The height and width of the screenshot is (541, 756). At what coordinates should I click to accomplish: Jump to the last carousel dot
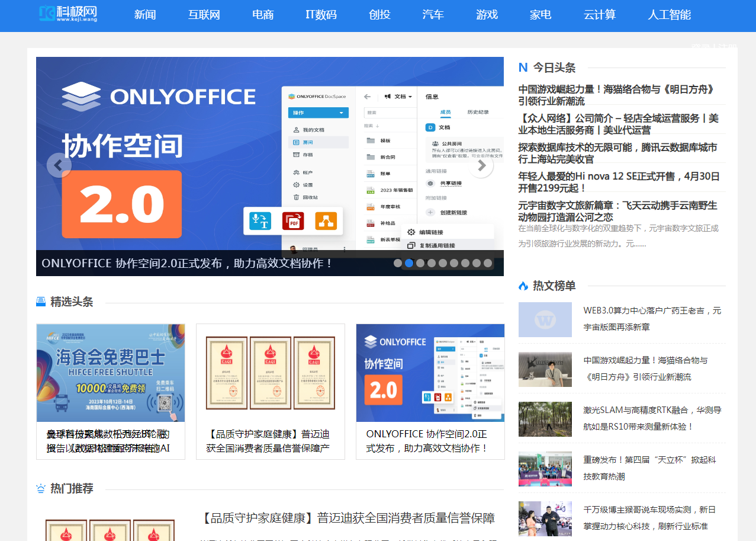pos(488,263)
